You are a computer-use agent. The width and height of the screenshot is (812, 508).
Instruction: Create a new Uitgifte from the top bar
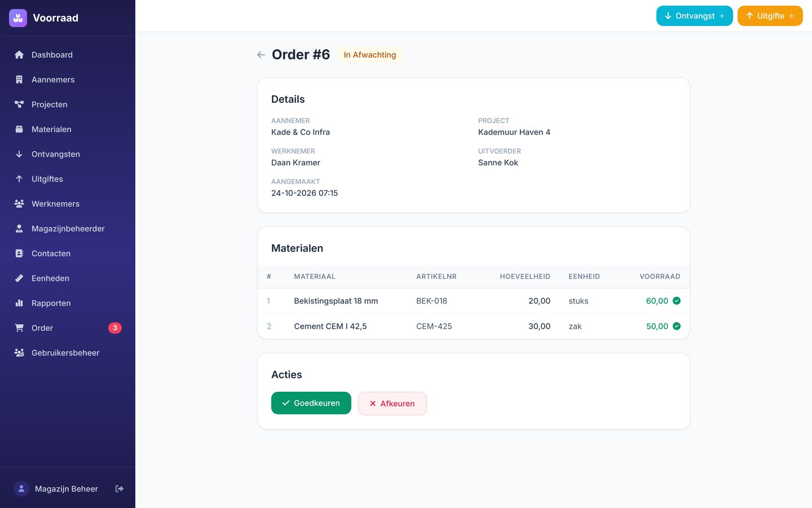(770, 16)
